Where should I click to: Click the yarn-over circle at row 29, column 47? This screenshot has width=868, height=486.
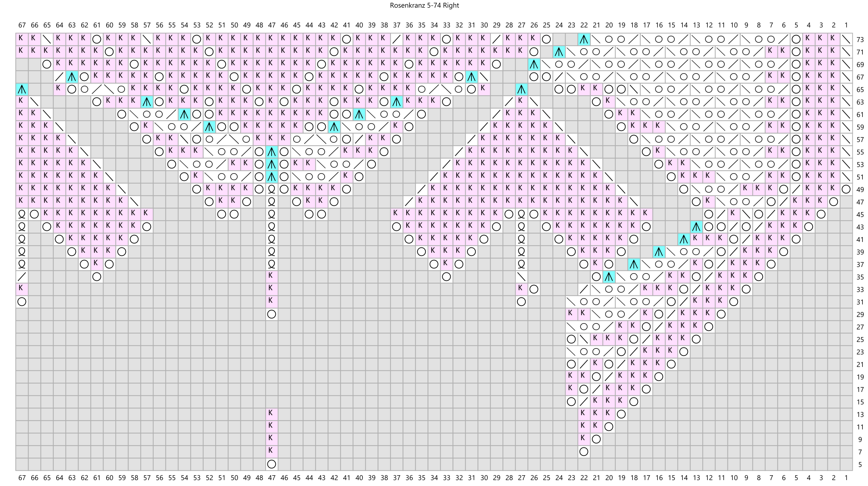272,314
